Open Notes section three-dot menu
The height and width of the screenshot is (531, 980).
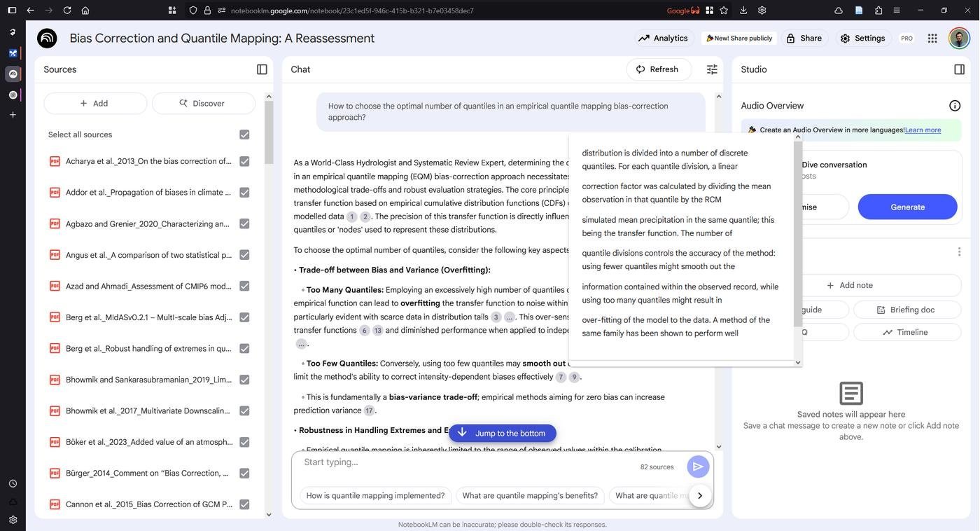[x=959, y=252]
